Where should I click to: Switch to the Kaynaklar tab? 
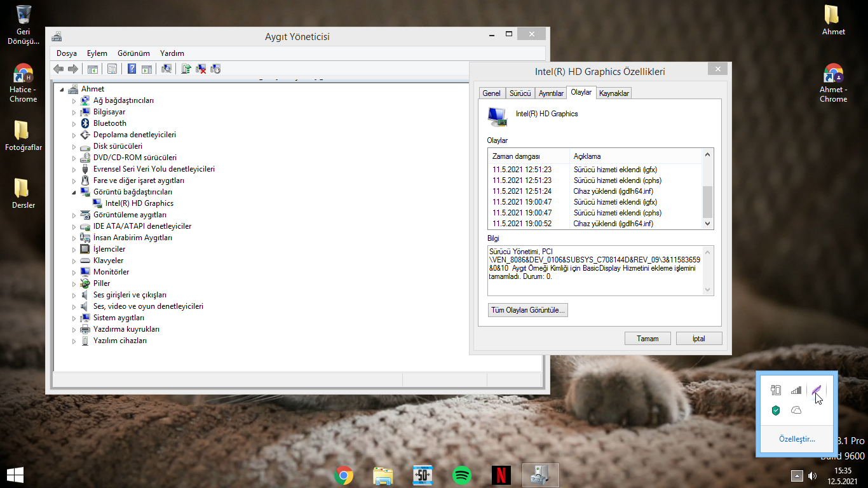614,93
